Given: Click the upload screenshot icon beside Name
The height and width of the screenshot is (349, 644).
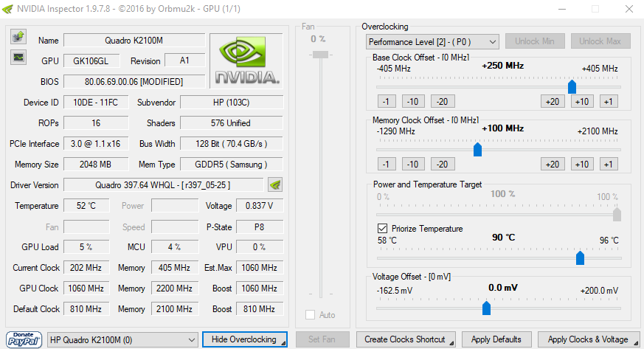Looking at the screenshot, I should [x=18, y=37].
